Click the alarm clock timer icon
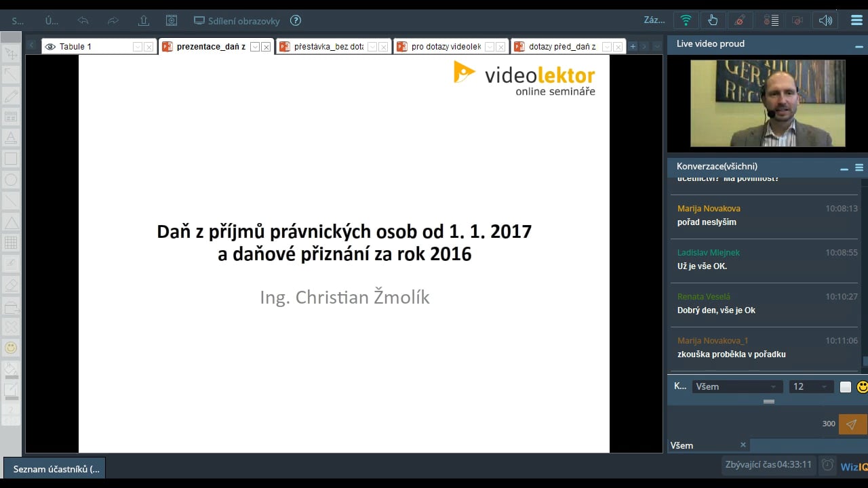This screenshot has height=488, width=868. tap(827, 465)
